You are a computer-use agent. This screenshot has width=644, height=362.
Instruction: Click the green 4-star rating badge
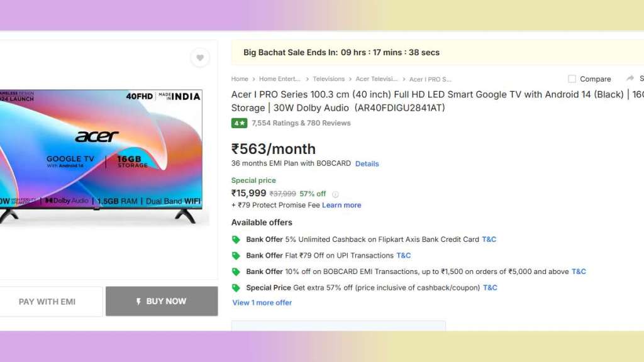[x=239, y=123]
